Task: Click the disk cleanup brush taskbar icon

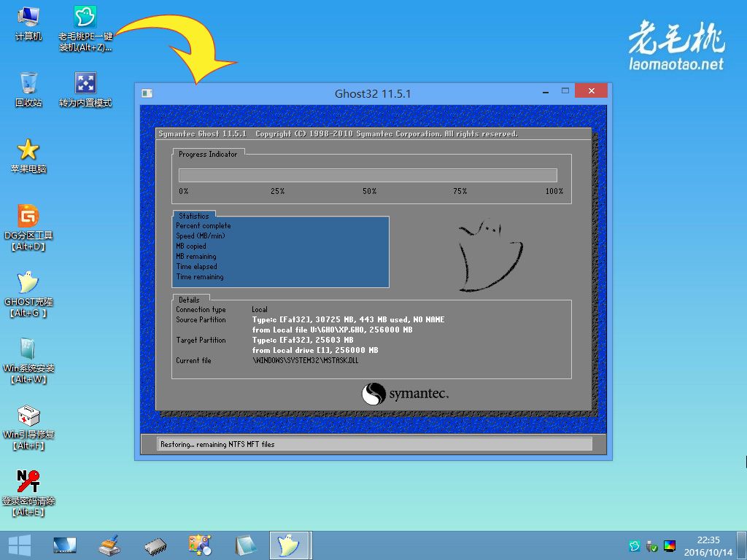Action: coord(109,545)
